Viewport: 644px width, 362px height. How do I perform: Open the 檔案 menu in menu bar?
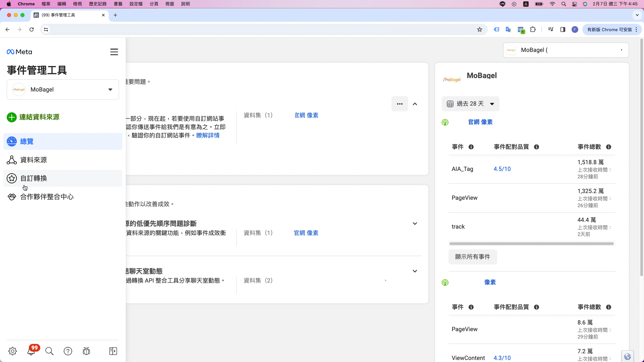pyautogui.click(x=46, y=4)
